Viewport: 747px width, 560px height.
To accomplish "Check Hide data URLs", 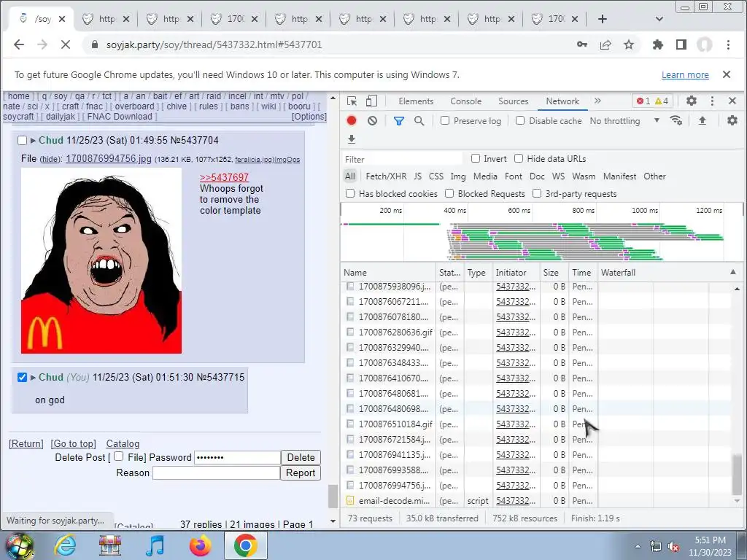I will [x=519, y=158].
